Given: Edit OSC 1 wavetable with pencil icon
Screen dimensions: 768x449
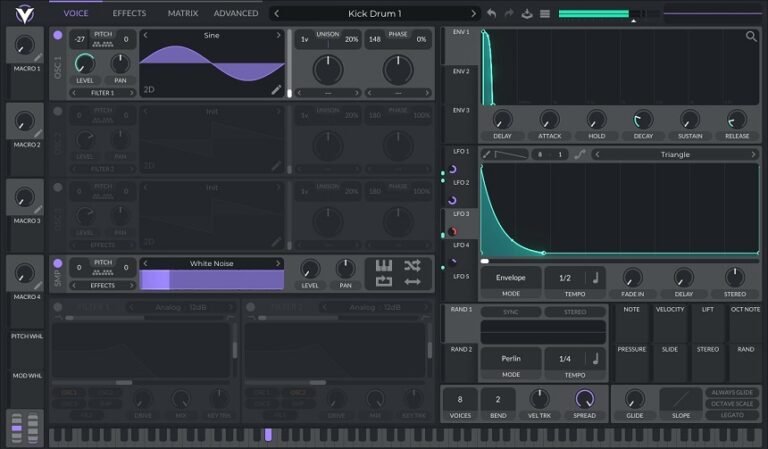Looking at the screenshot, I should [x=276, y=89].
